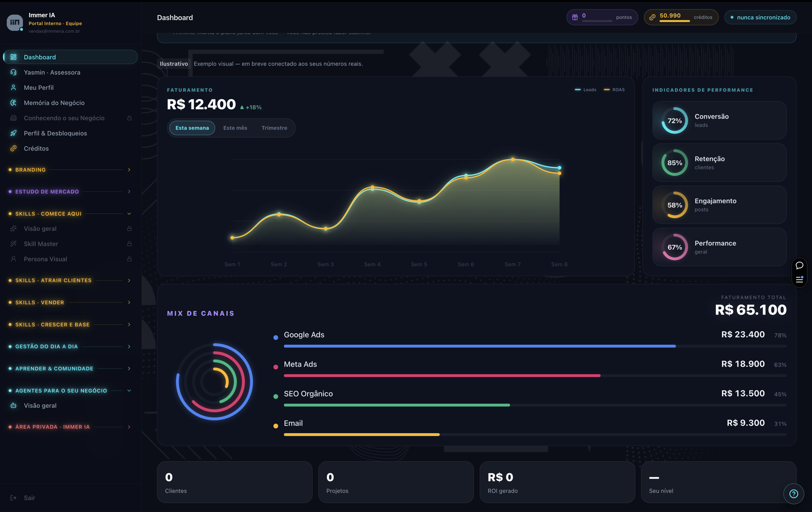Click Conhecendo o seu Negócio building icon
The width and height of the screenshot is (812, 512).
13,118
